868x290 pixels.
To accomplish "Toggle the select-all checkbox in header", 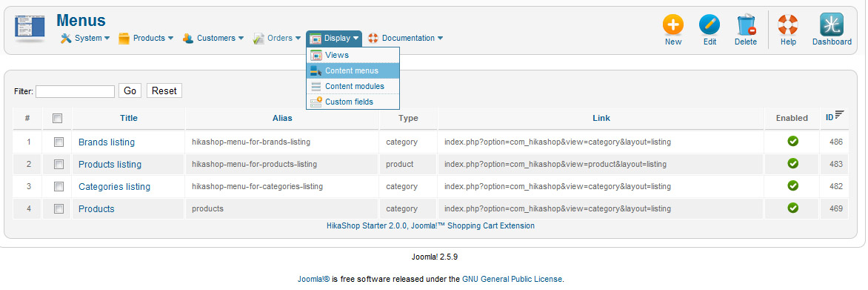I will 57,118.
